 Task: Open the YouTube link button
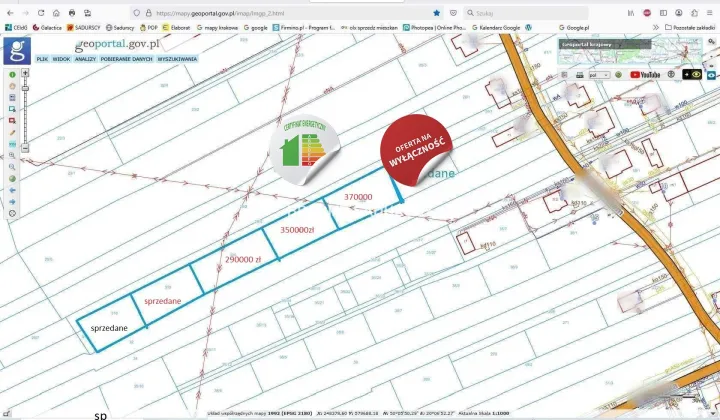tap(645, 75)
